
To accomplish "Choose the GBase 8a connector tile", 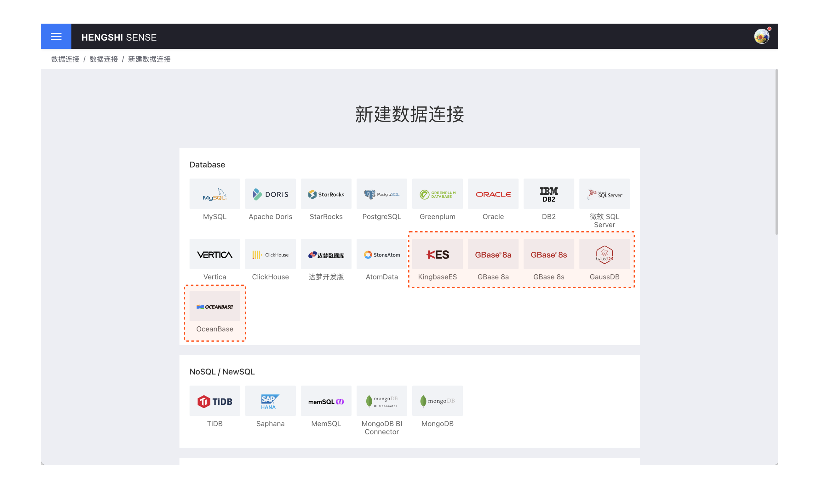I will 493,254.
